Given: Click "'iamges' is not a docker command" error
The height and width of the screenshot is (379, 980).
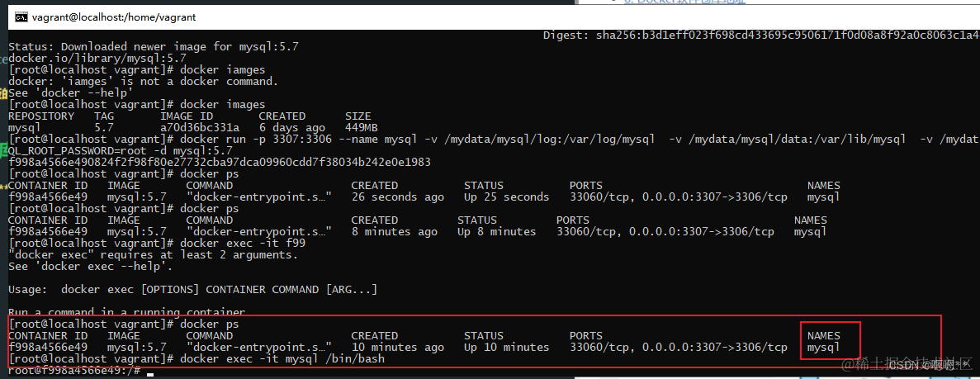Looking at the screenshot, I should 143,81.
